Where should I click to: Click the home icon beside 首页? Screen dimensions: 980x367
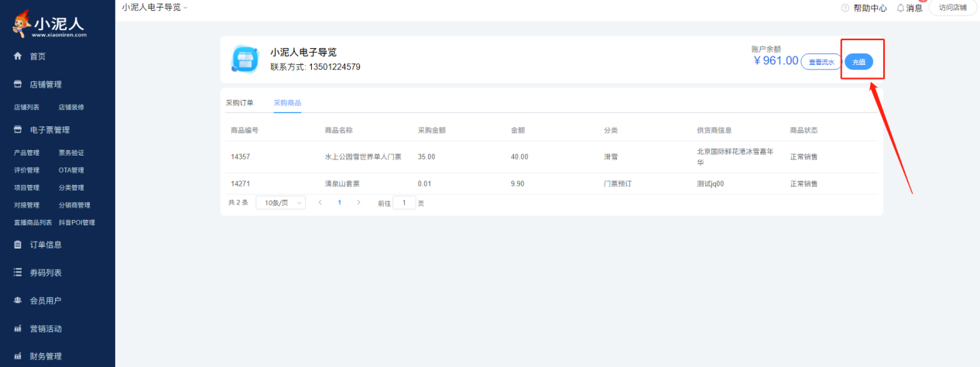pyautogui.click(x=18, y=57)
